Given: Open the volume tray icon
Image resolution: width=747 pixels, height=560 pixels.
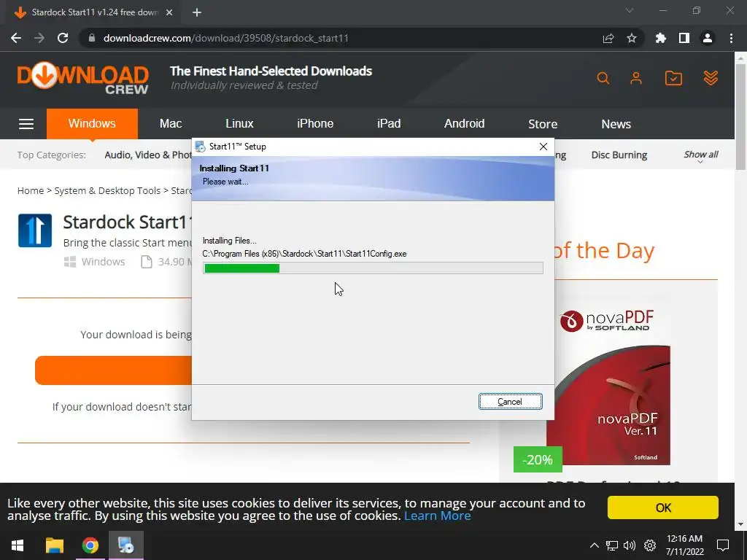Looking at the screenshot, I should [x=630, y=545].
